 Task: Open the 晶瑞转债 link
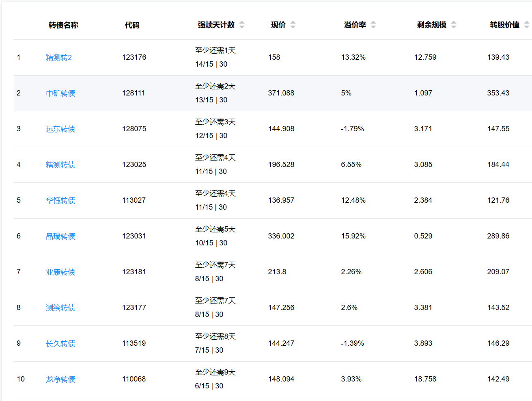pos(60,236)
